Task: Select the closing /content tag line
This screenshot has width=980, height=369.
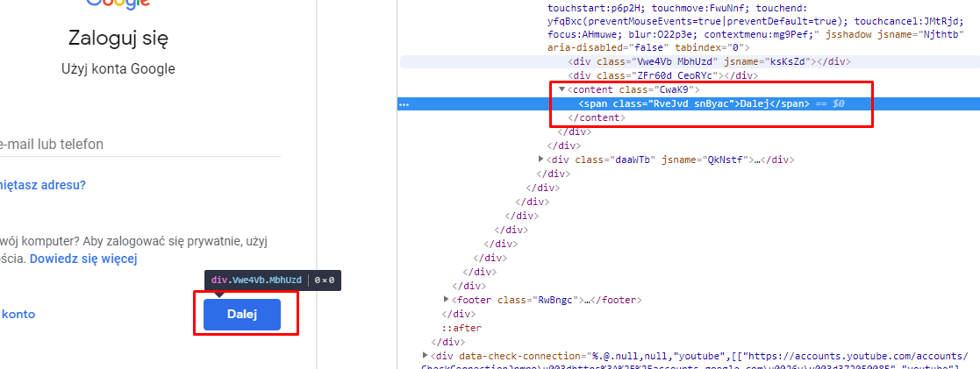Action: (x=597, y=117)
